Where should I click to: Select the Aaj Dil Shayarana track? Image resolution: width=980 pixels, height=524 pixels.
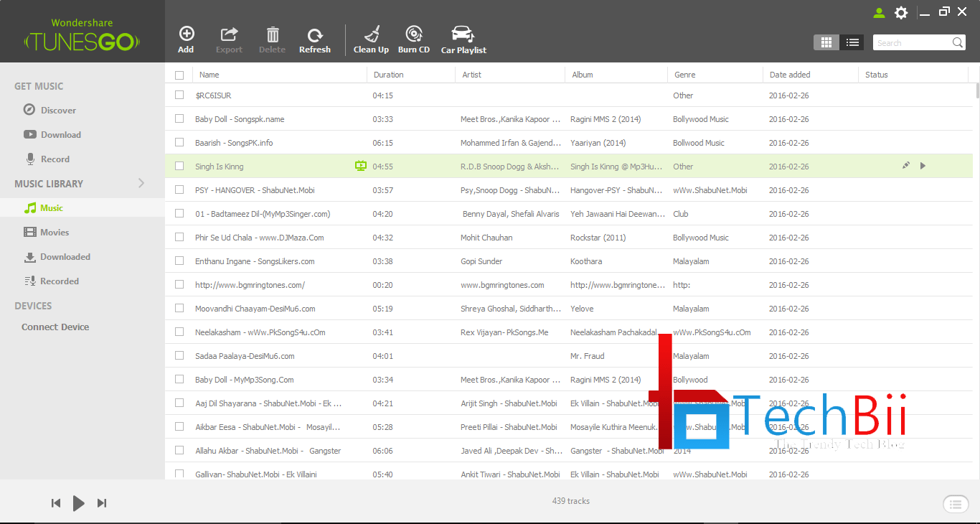268,403
